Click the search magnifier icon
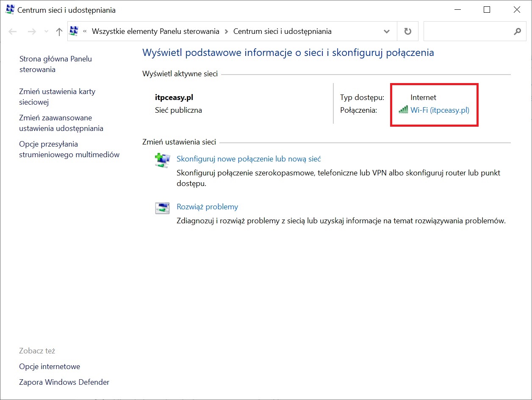This screenshot has height=400, width=532. tap(517, 31)
